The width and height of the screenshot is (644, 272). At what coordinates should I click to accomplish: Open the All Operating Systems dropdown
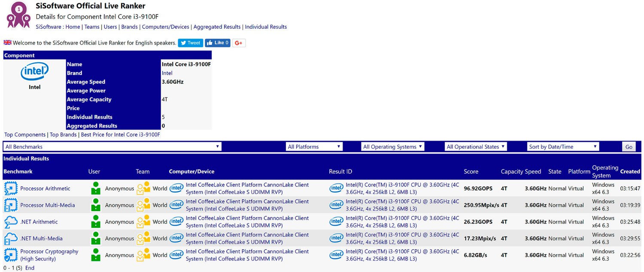point(393,147)
